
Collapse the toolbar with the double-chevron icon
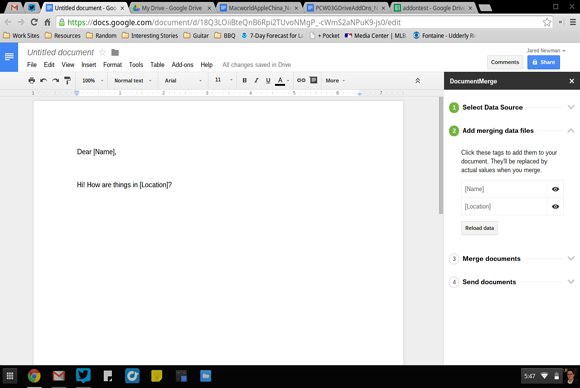[418, 81]
